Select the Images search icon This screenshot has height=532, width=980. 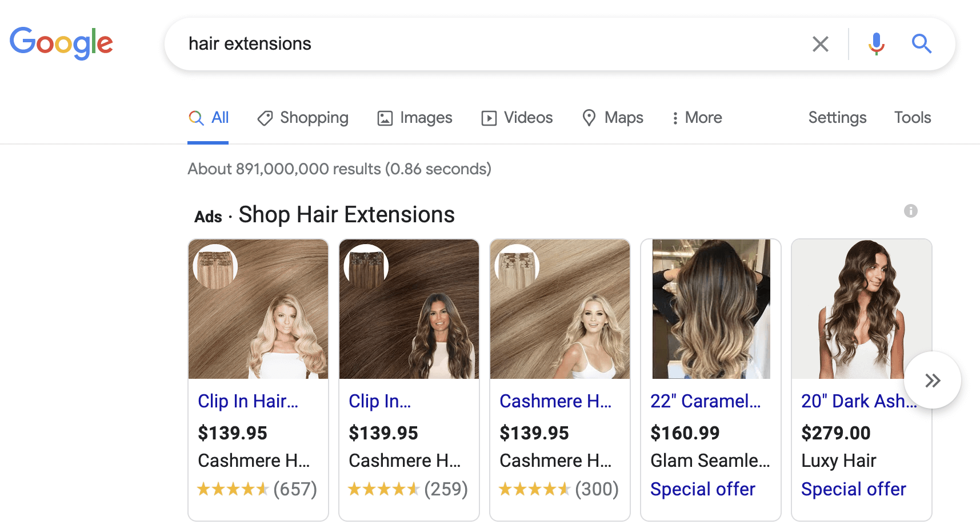pyautogui.click(x=384, y=118)
